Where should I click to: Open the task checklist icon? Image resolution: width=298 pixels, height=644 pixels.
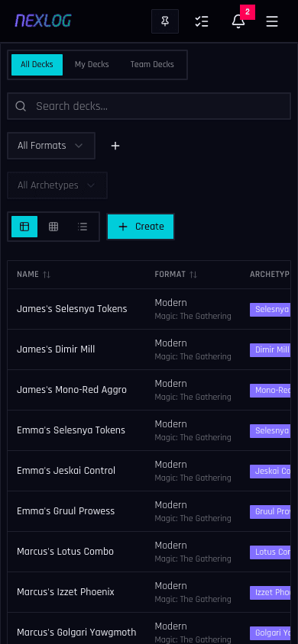(202, 21)
